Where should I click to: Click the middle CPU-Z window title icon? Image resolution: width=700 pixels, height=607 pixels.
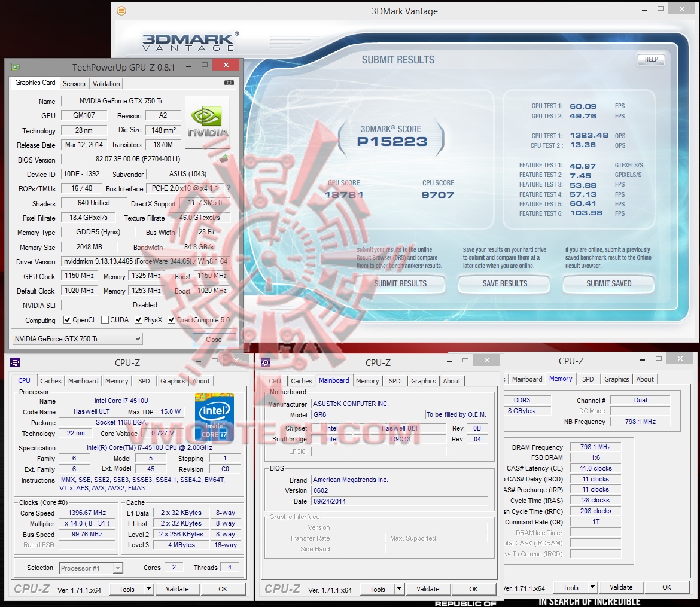[x=266, y=362]
